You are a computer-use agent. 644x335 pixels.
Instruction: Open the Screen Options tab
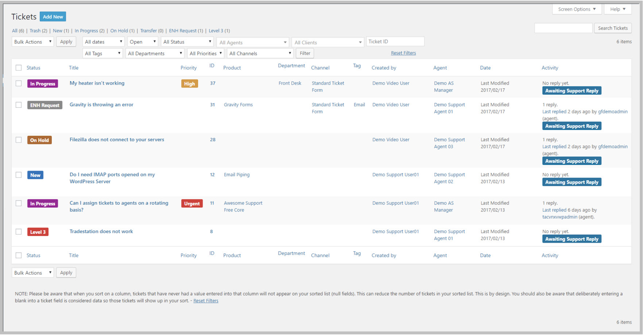pyautogui.click(x=576, y=9)
